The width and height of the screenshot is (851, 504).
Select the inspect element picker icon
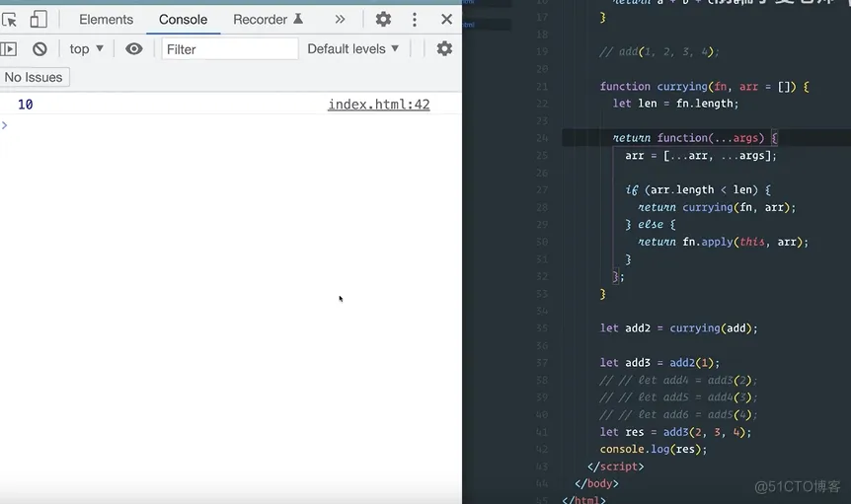click(9, 20)
